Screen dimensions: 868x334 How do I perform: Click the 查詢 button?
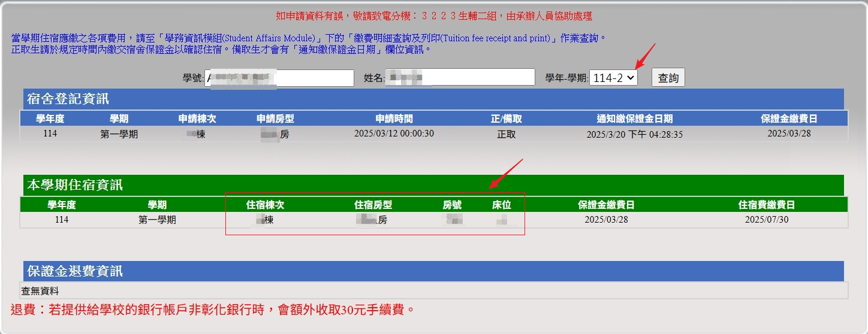668,78
